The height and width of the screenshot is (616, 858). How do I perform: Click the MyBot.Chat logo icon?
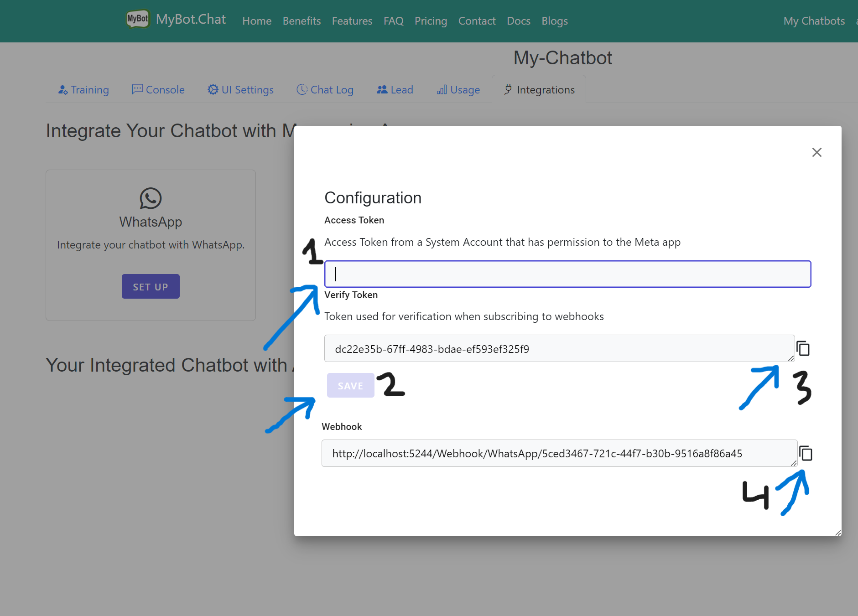point(137,19)
